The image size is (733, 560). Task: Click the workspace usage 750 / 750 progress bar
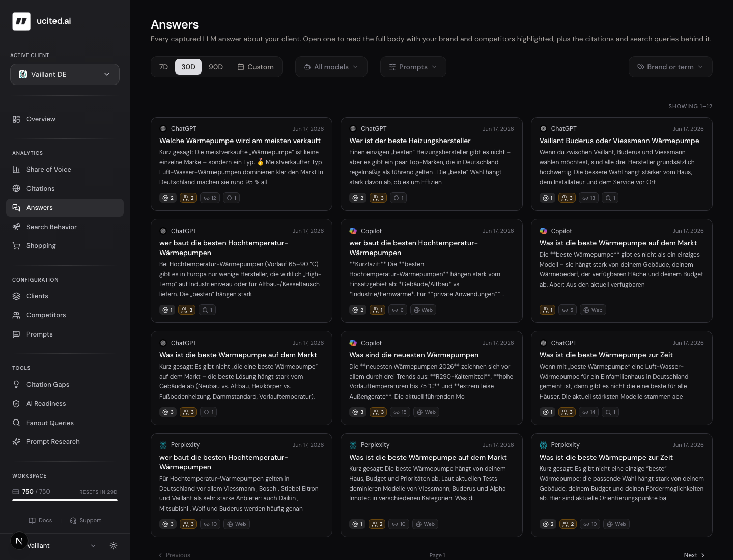[x=65, y=500]
